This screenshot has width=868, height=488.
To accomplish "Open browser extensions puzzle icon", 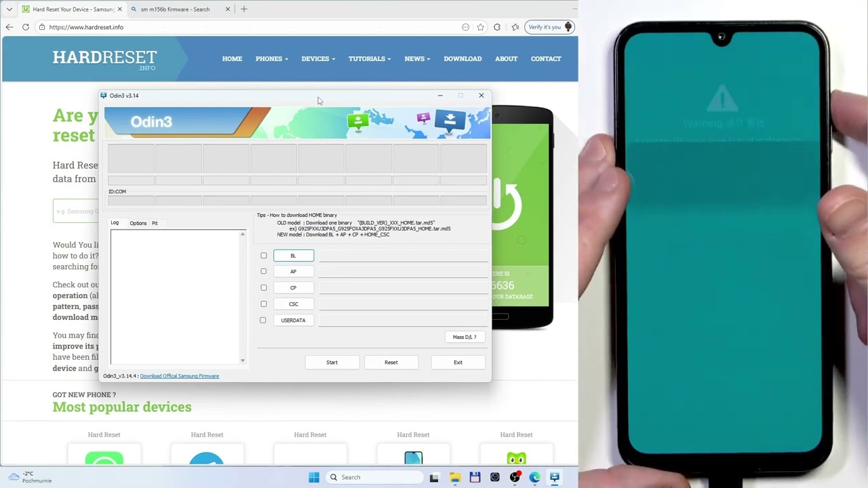I will click(497, 27).
